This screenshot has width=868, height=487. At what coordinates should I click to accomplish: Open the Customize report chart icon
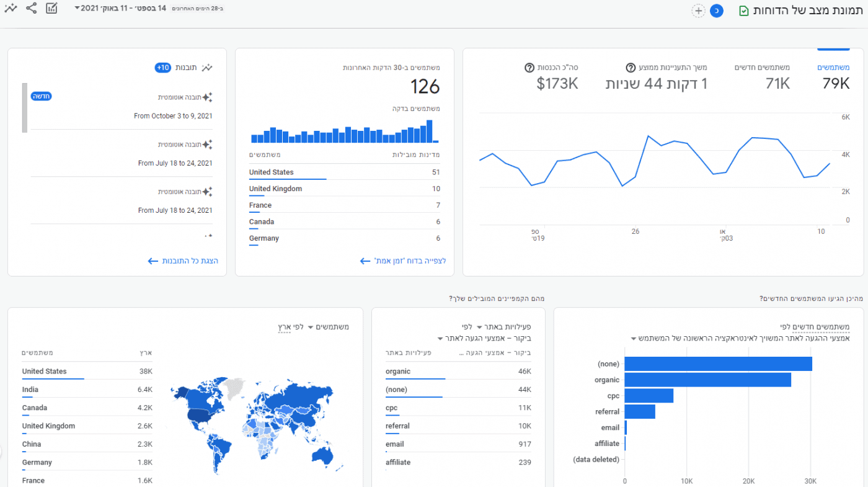click(x=52, y=9)
